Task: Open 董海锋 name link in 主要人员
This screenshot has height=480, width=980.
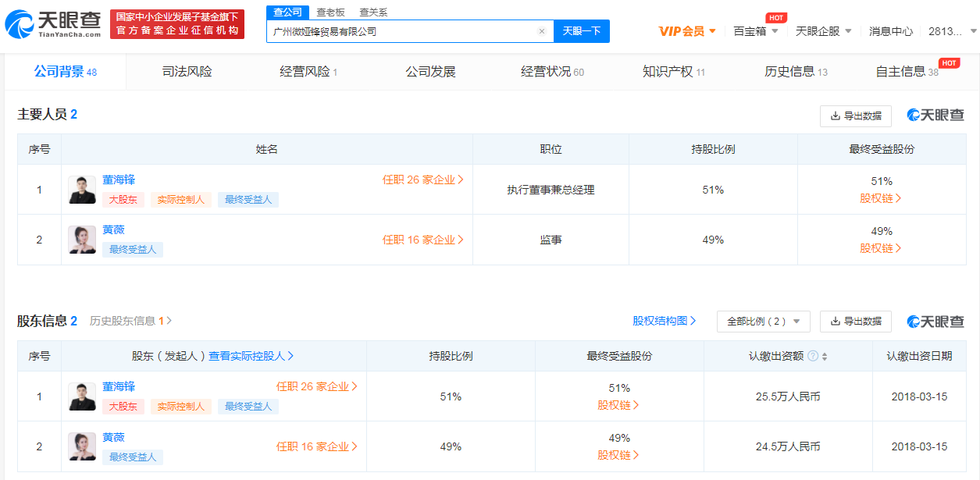Action: click(x=119, y=180)
